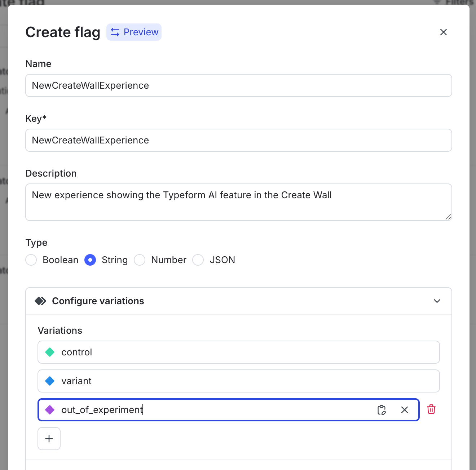
Task: Clear the out_of_experiment variation text
Action: [405, 410]
